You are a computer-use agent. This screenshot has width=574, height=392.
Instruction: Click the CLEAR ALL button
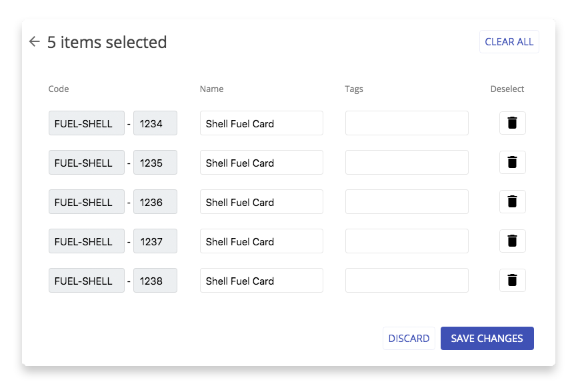tap(509, 42)
